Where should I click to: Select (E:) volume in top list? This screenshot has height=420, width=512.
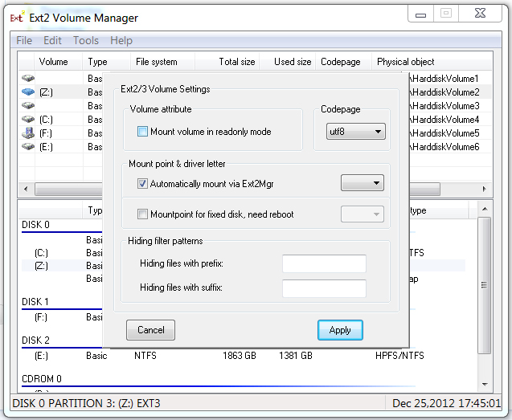click(x=46, y=147)
